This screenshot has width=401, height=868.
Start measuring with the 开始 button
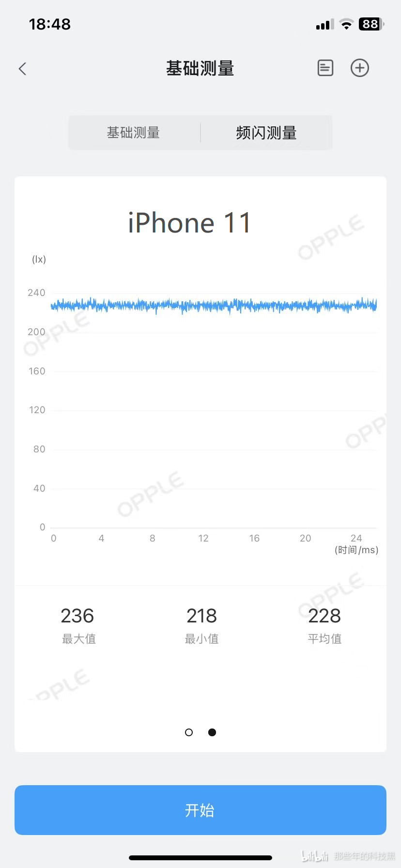pos(200,810)
